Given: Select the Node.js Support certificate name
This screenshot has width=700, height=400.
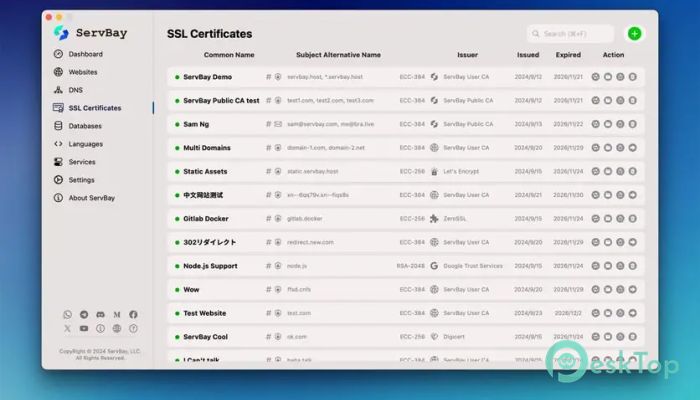Looking at the screenshot, I should click(x=210, y=266).
